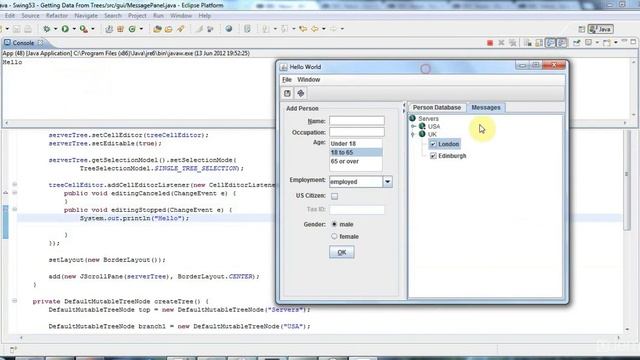This screenshot has height=360, width=640.
Task: Uncheck the Edinburgh server checkbox
Action: point(433,156)
